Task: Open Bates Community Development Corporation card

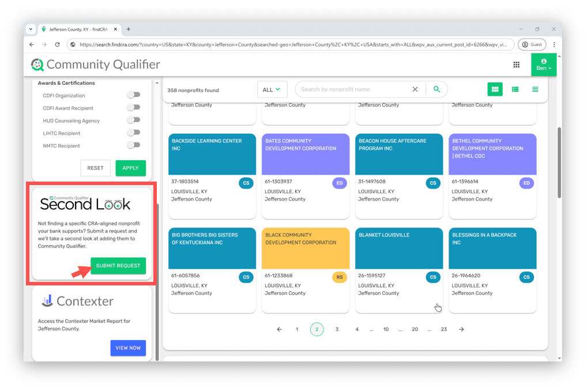Action: [306, 176]
